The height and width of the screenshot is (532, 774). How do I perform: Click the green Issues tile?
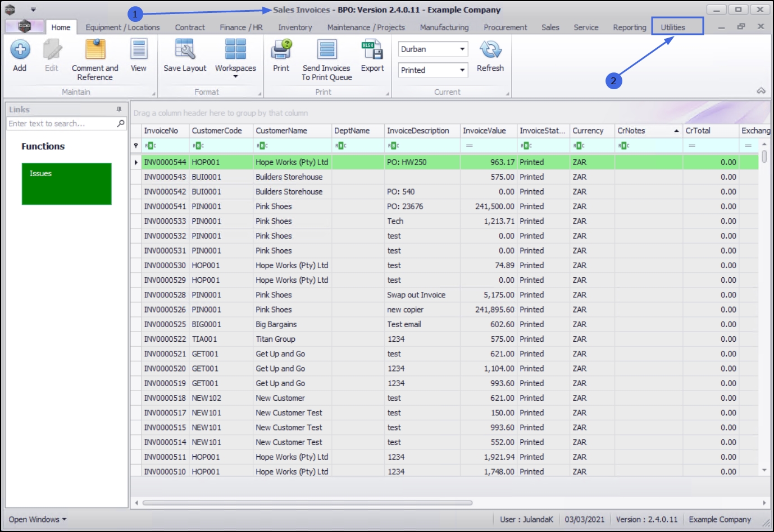(x=66, y=184)
